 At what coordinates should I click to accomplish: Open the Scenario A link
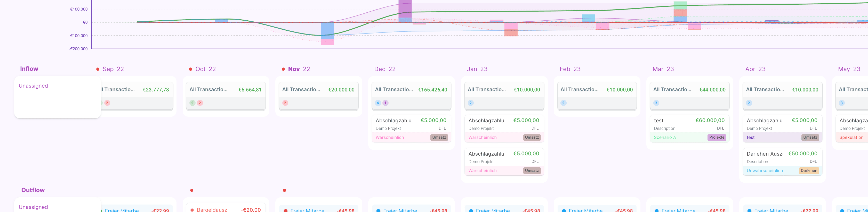(665, 137)
